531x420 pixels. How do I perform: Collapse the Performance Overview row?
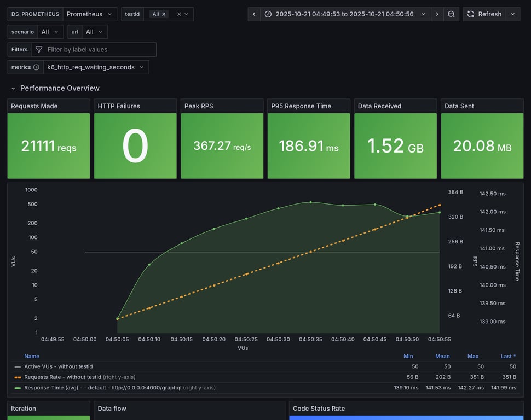pyautogui.click(x=13, y=88)
